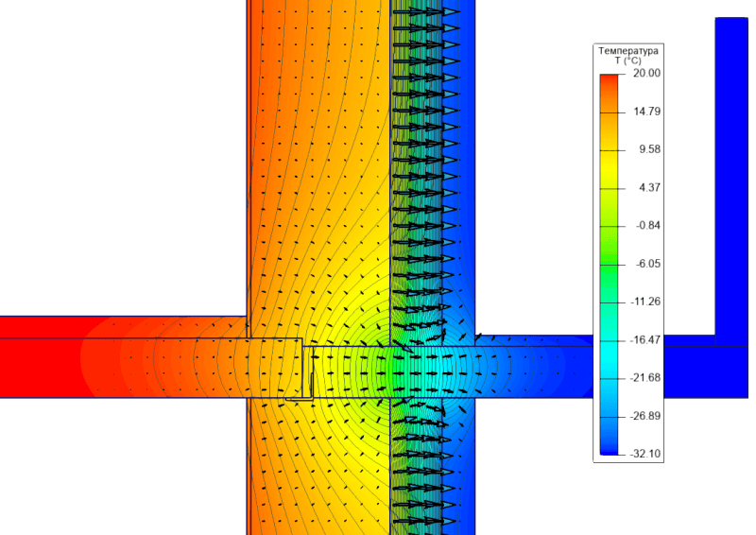This screenshot has height=535, width=756.
Task: Click the blue vertical bar at top right
Action: point(730,142)
